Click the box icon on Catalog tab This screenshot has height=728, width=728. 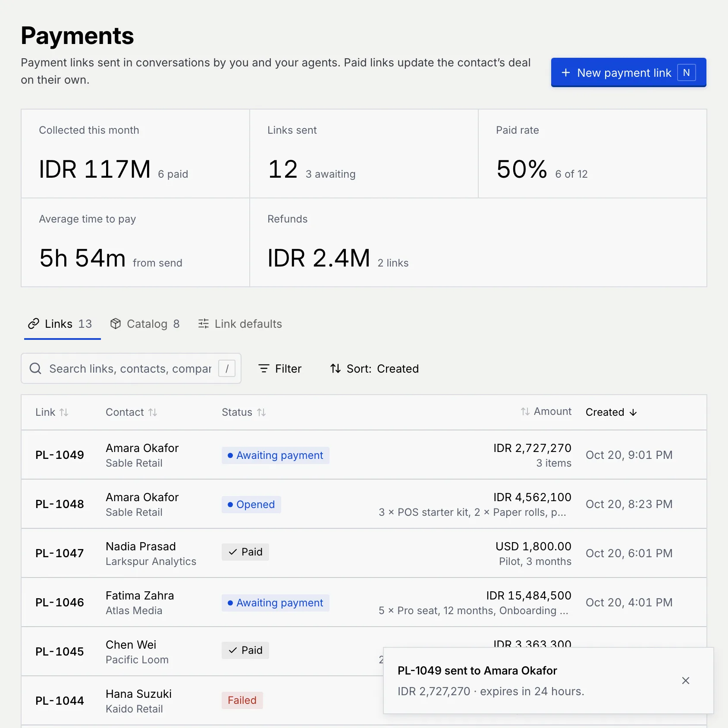pos(116,324)
